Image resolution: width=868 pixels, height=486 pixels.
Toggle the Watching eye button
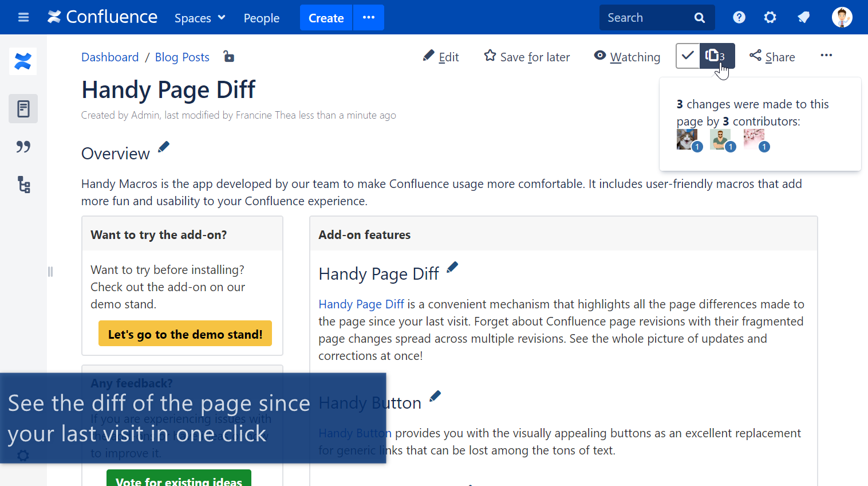point(627,57)
